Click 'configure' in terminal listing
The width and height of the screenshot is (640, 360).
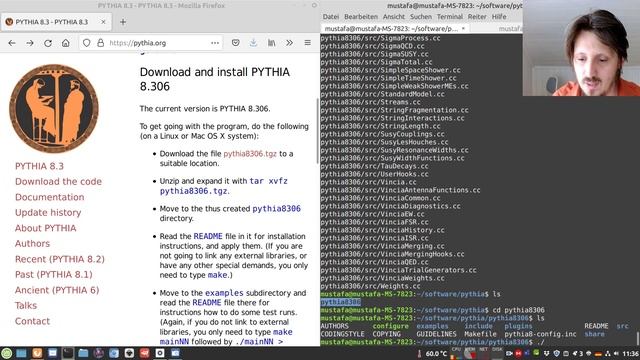[x=390, y=326]
